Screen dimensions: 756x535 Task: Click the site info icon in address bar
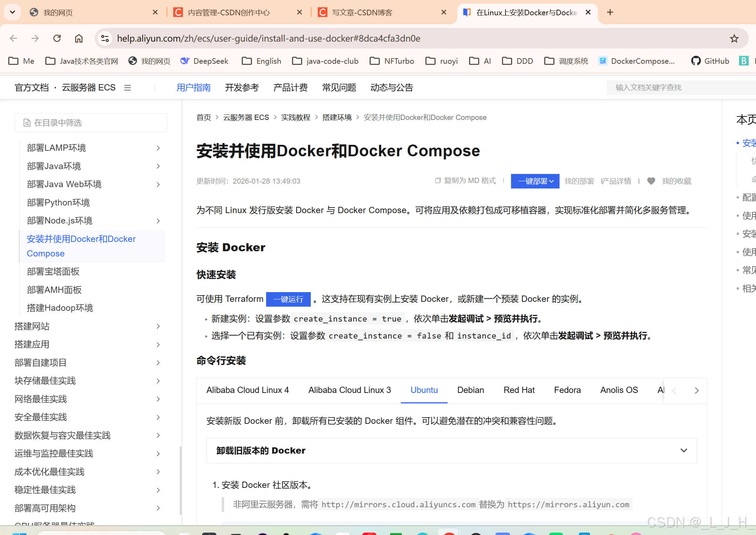pos(105,38)
